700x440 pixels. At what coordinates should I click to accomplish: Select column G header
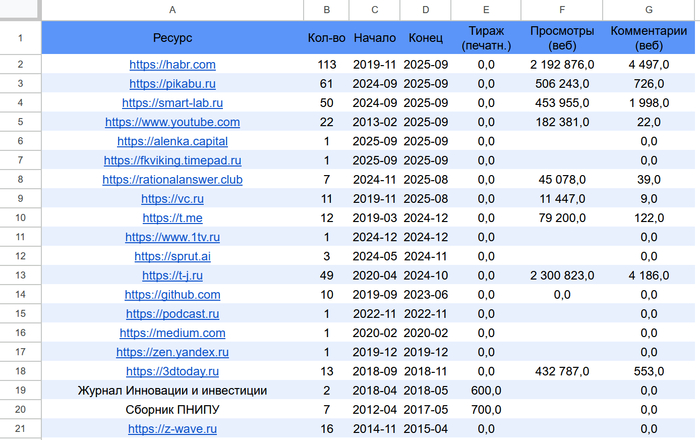[x=649, y=10]
